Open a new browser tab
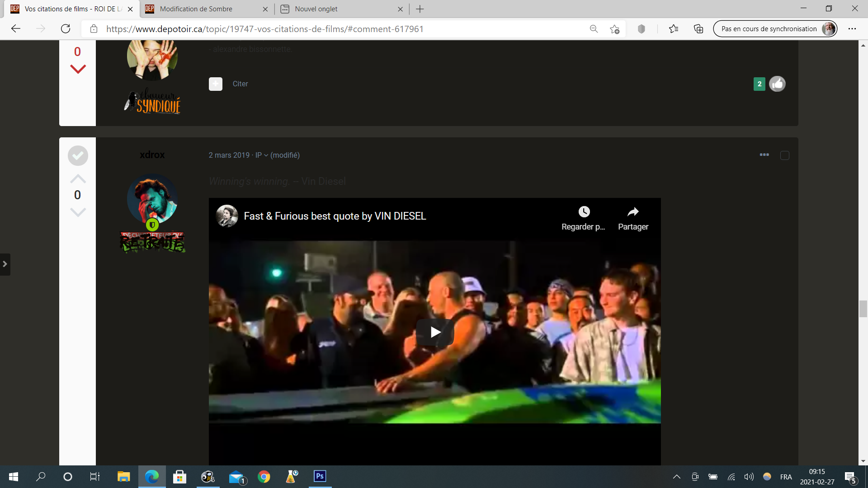This screenshot has width=868, height=488. [420, 9]
